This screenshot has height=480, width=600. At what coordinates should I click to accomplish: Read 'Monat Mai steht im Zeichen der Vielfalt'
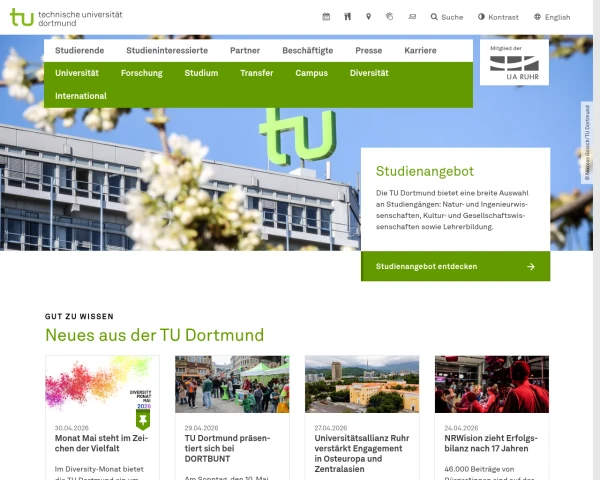coord(101,443)
